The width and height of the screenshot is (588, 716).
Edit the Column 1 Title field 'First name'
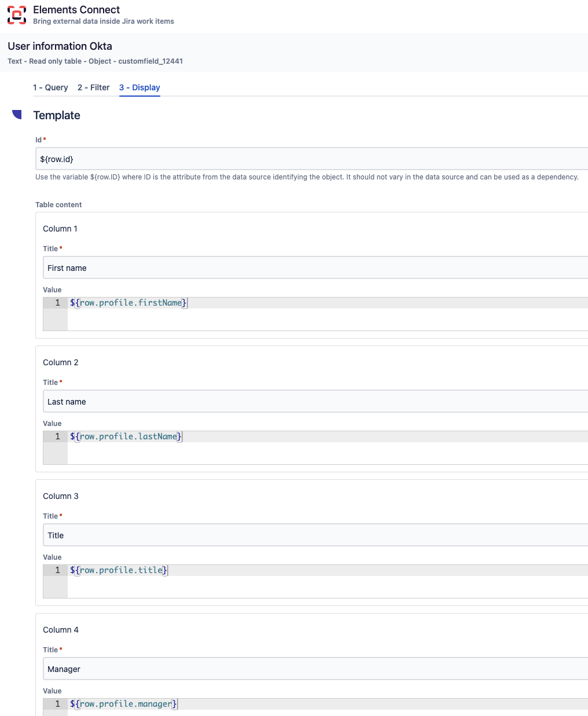click(315, 267)
